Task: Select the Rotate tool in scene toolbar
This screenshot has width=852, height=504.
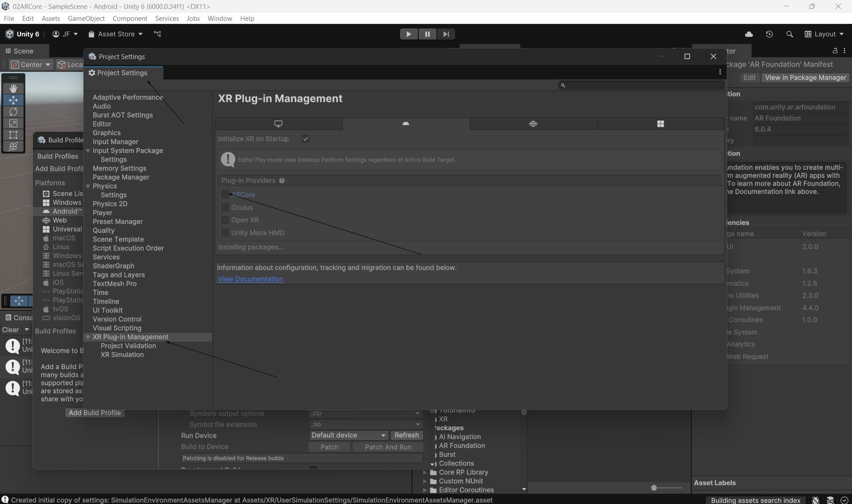Action: (13, 112)
